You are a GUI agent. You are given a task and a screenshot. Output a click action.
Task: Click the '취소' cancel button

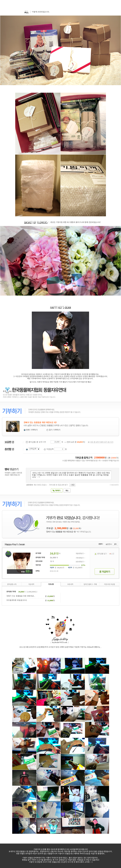[x=67, y=491]
